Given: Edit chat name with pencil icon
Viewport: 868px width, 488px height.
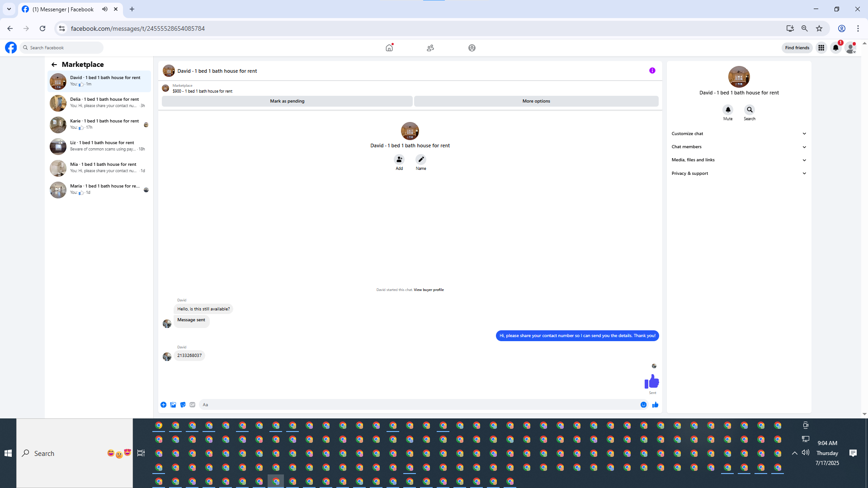Looking at the screenshot, I should pos(421,160).
